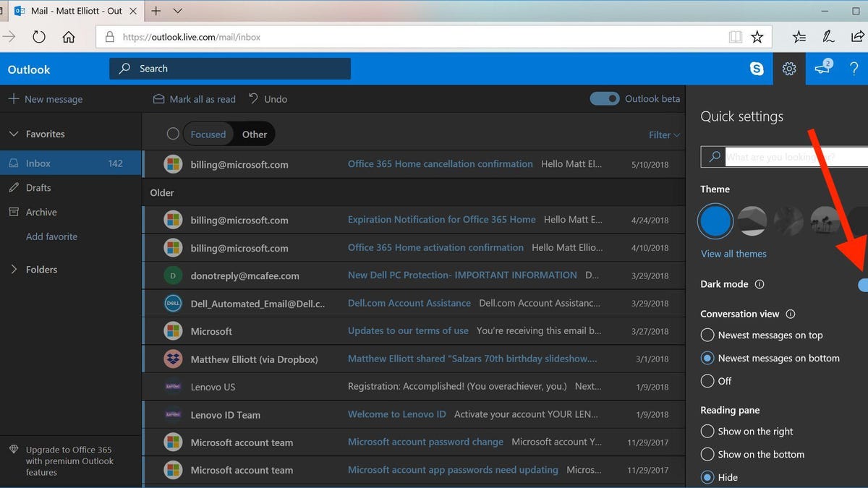The width and height of the screenshot is (868, 488).
Task: Click the Mark all as read icon
Action: pos(159,99)
